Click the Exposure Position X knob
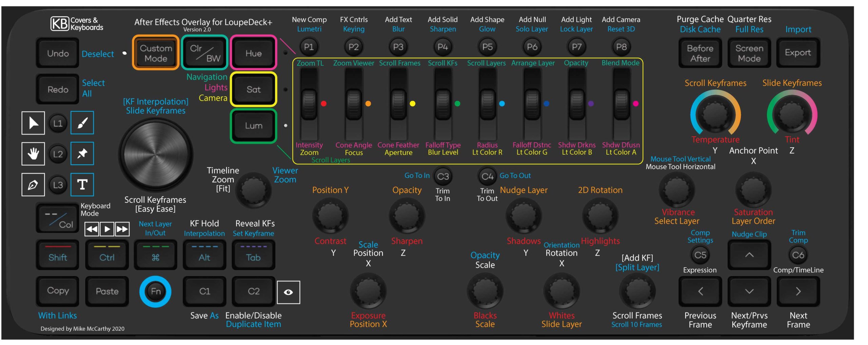The height and width of the screenshot is (345, 868). [368, 291]
